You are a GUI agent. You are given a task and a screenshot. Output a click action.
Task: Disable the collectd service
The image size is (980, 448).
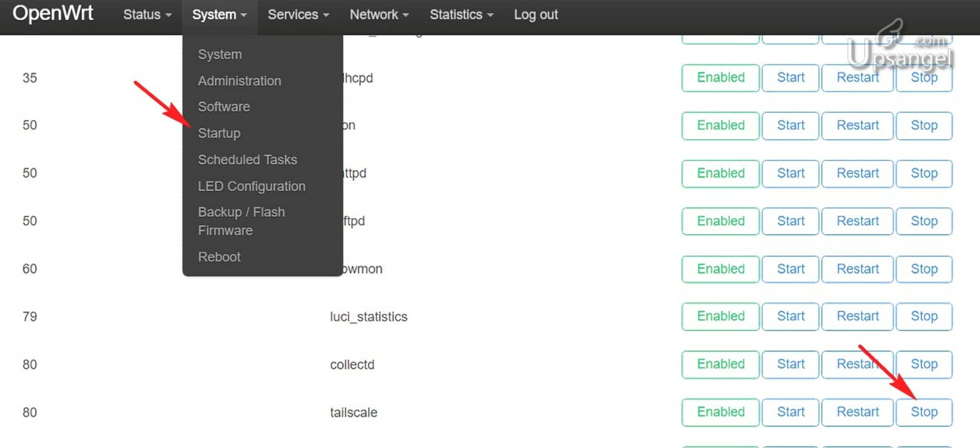720,364
